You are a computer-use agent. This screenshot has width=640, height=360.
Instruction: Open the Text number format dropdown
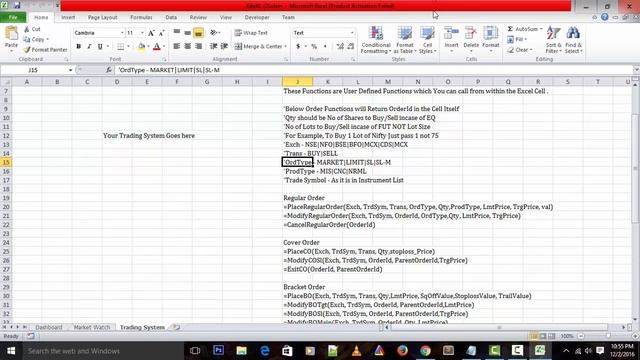coord(352,33)
